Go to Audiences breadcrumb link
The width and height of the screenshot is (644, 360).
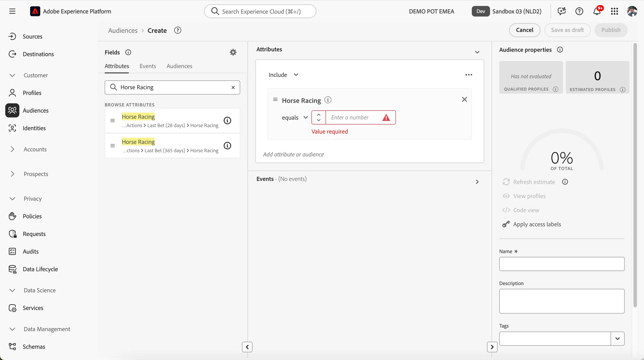pyautogui.click(x=123, y=31)
